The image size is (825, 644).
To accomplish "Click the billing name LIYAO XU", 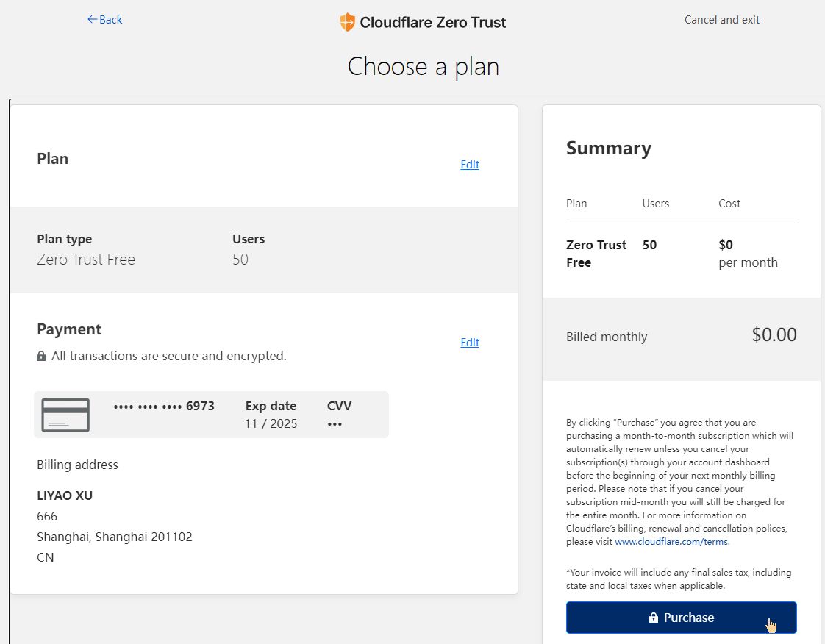I will coord(65,495).
